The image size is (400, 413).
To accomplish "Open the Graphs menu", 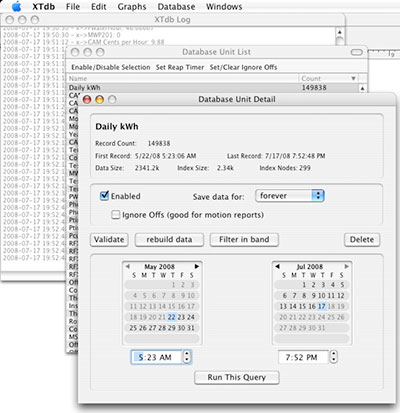I will (x=132, y=7).
